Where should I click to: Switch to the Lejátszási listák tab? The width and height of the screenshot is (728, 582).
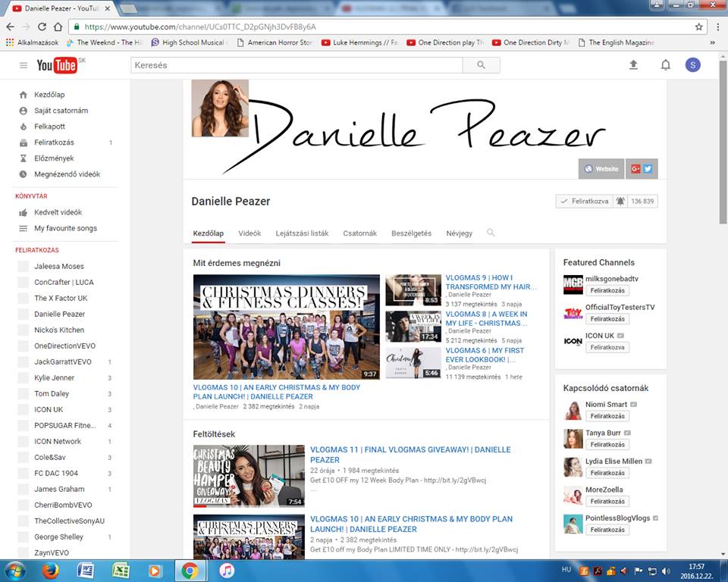(302, 233)
